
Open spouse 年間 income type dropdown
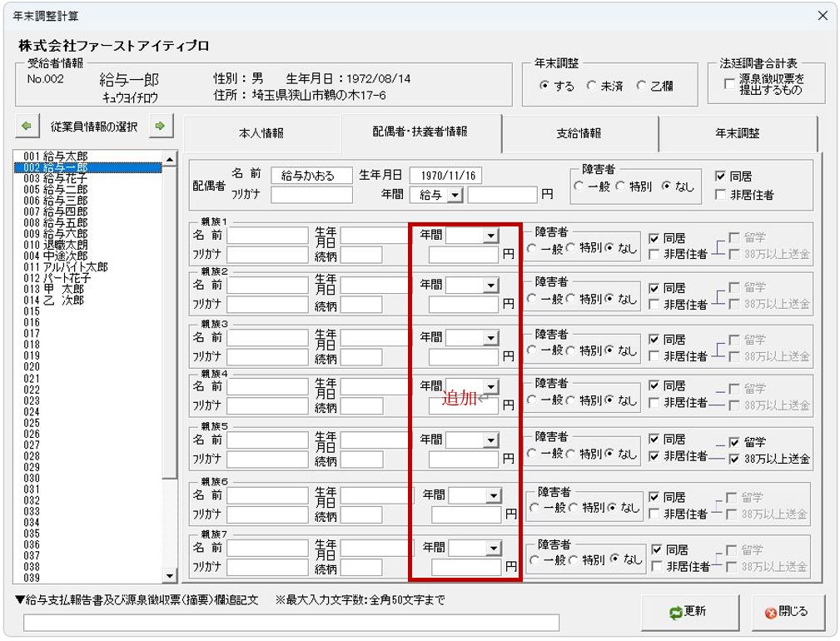pos(454,195)
